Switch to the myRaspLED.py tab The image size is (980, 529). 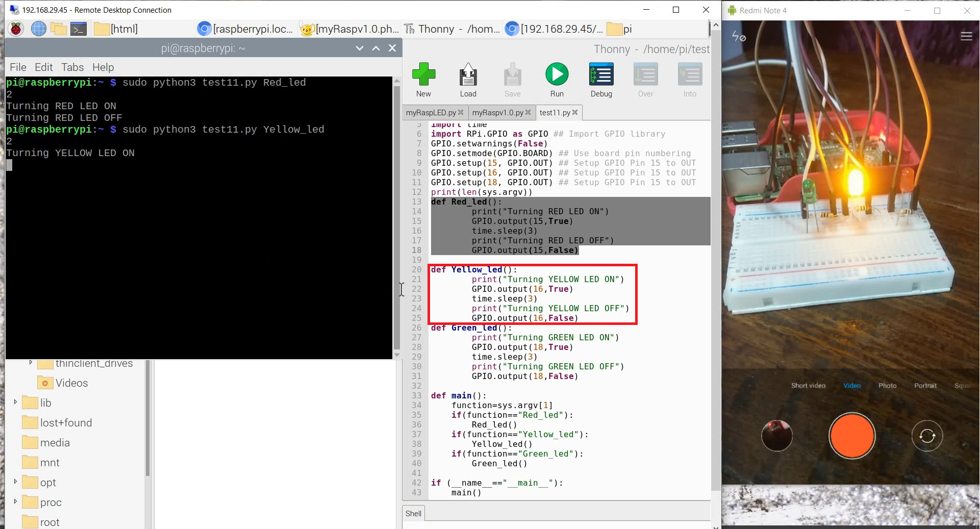(431, 112)
